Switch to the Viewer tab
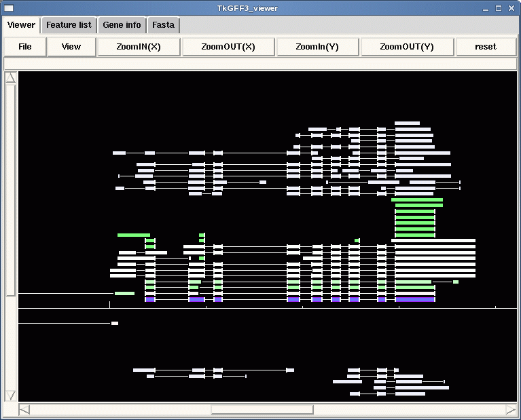The width and height of the screenshot is (521, 420). tap(21, 25)
